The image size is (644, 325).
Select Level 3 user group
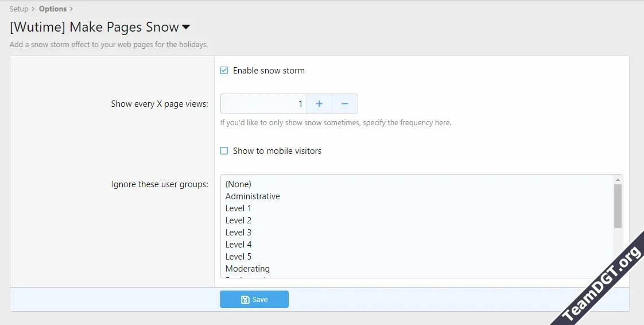tap(238, 232)
